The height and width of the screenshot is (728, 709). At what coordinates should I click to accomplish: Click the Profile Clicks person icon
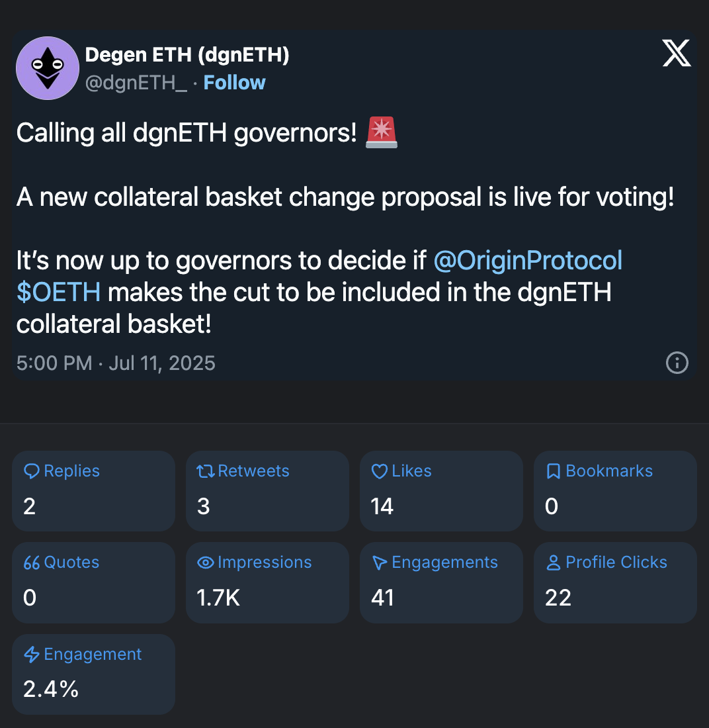point(554,563)
